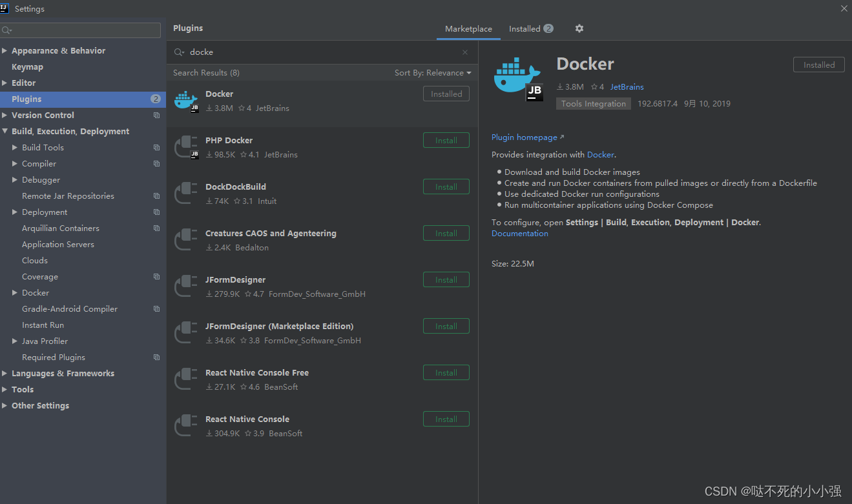Click the project-level icon beside Coverage
This screenshot has height=504, width=852.
click(x=156, y=277)
